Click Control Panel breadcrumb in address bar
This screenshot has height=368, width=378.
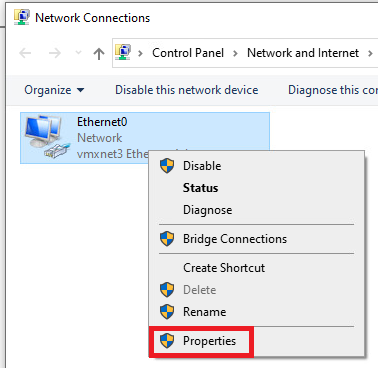[188, 53]
